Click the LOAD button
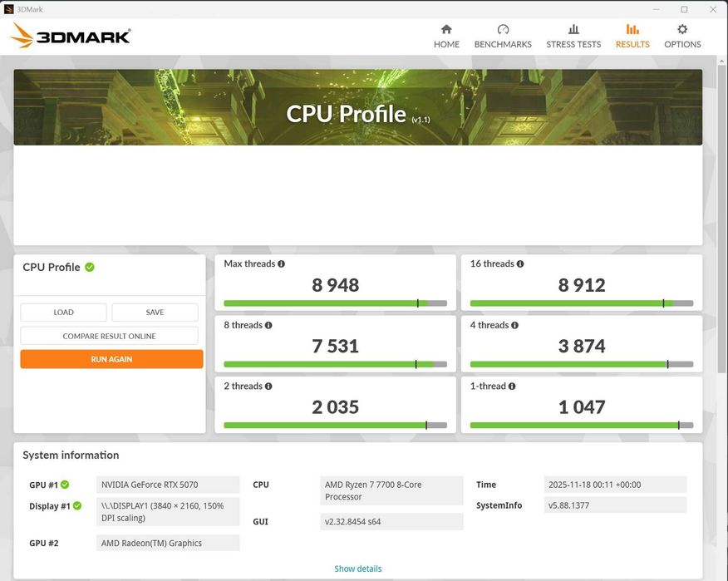Screen dimensions: 728x581 tap(63, 312)
